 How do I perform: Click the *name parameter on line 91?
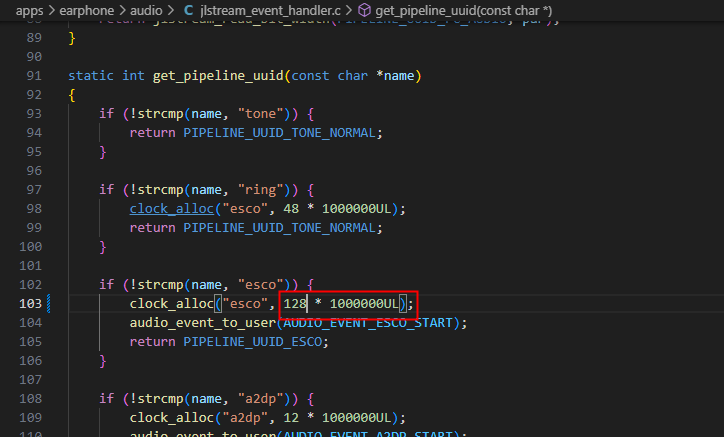[395, 76]
